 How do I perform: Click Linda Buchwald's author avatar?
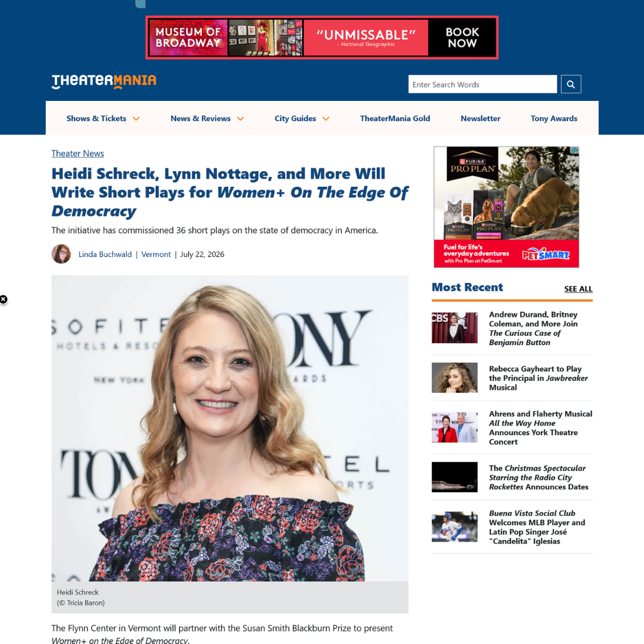tap(61, 254)
